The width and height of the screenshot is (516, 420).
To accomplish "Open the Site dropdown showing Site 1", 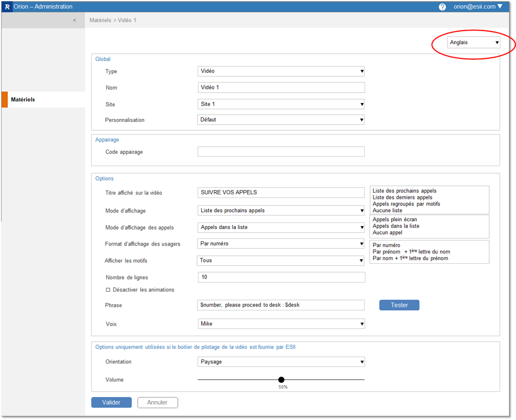I will point(281,104).
